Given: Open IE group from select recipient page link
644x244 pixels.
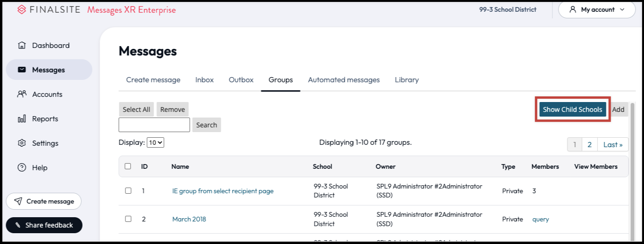Looking at the screenshot, I should [x=223, y=191].
